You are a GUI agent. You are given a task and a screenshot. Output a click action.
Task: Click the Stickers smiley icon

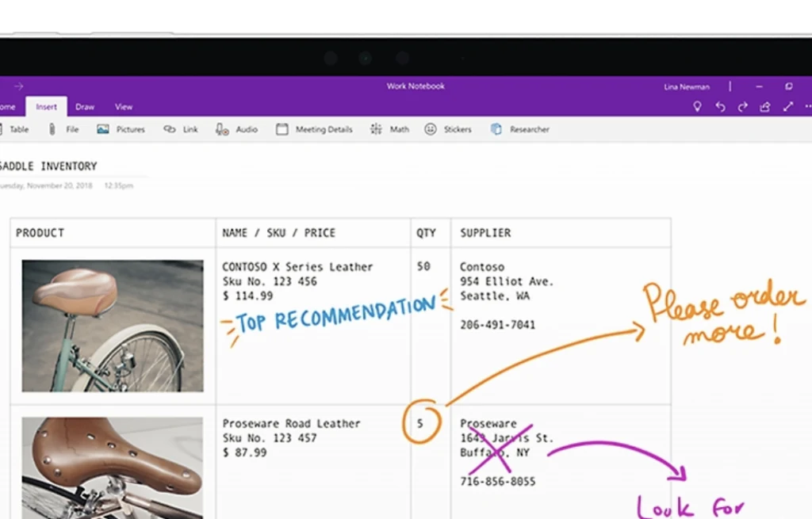coord(431,129)
